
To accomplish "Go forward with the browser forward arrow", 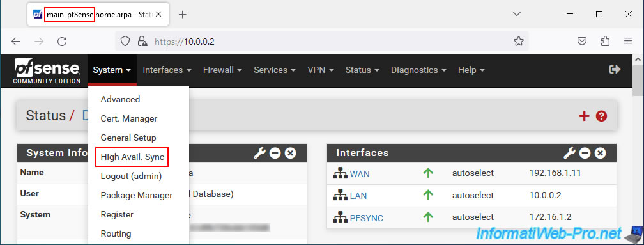I will point(39,41).
